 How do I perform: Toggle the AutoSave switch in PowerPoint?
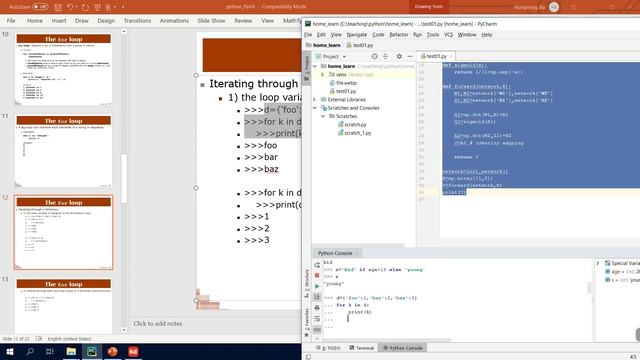[40, 7]
